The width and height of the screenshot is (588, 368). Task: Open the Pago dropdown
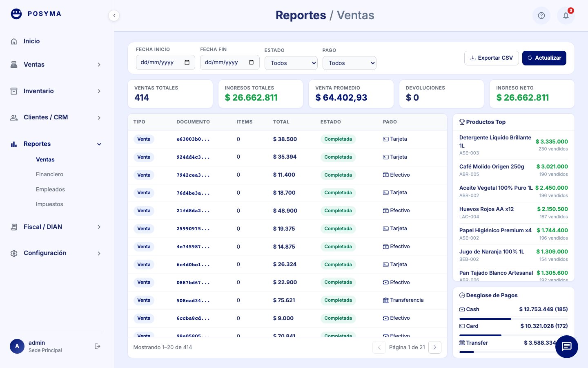pos(350,63)
